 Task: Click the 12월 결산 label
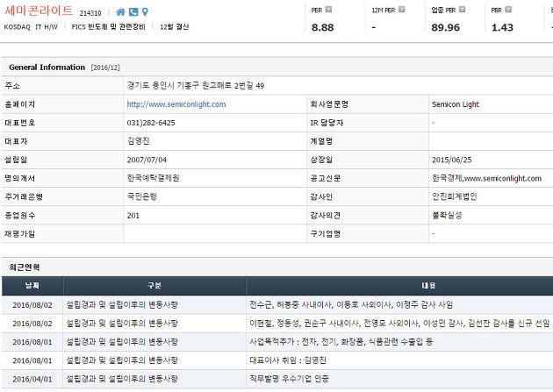[x=174, y=27]
